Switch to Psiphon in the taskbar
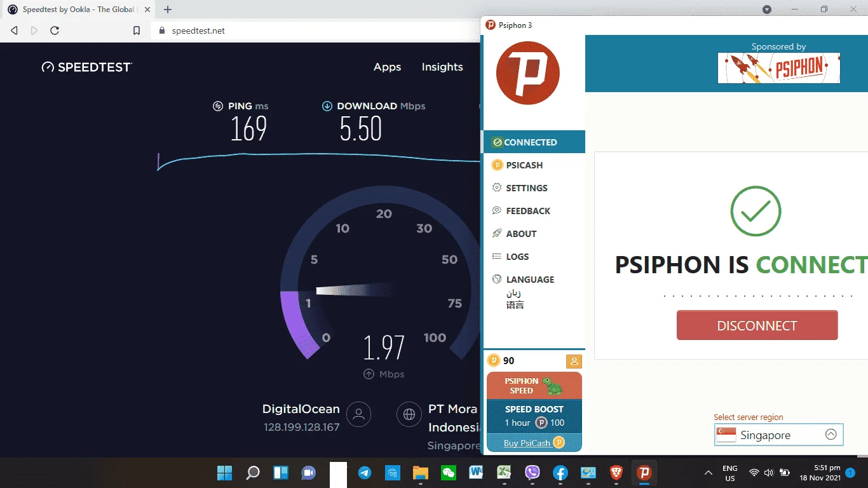This screenshot has height=488, width=868. pos(644,473)
